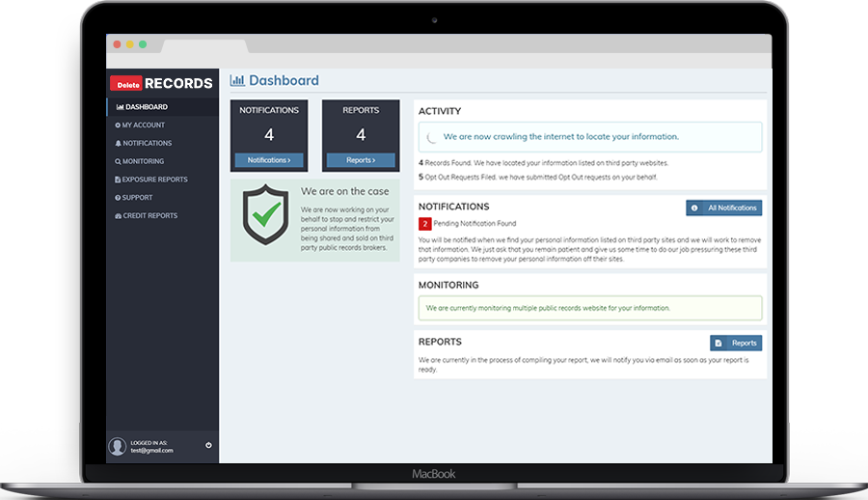868x500 pixels.
Task: Click the '5 Opt Out Requests Filed' line
Action: coord(538,178)
